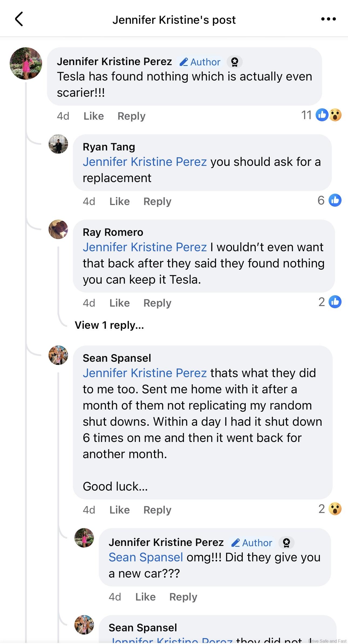Click Sean Spansel's avatar on his long comment
Screen dimensions: 348x644
(58, 355)
